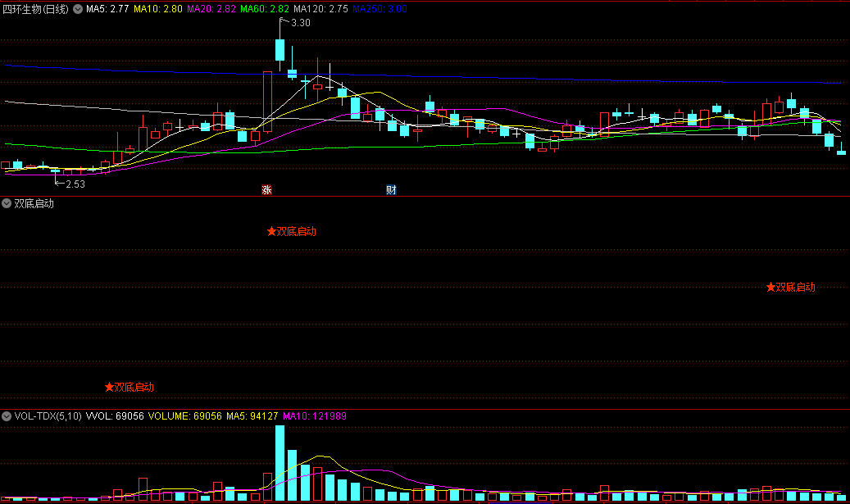
Task: Click the yellow MA10: 2.80 label
Action: pyautogui.click(x=157, y=9)
